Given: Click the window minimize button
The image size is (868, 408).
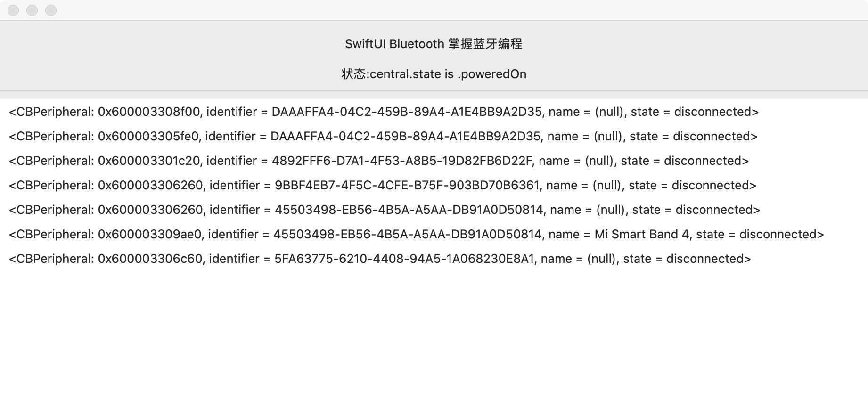Looking at the screenshot, I should click(x=32, y=10).
